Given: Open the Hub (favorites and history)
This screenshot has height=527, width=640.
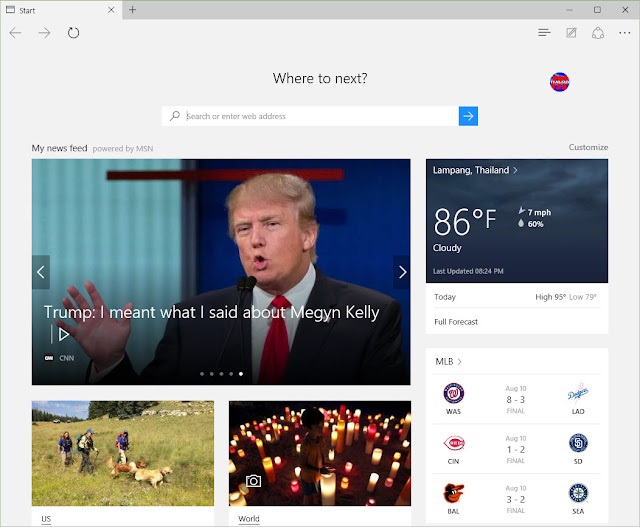Looking at the screenshot, I should tap(544, 33).
